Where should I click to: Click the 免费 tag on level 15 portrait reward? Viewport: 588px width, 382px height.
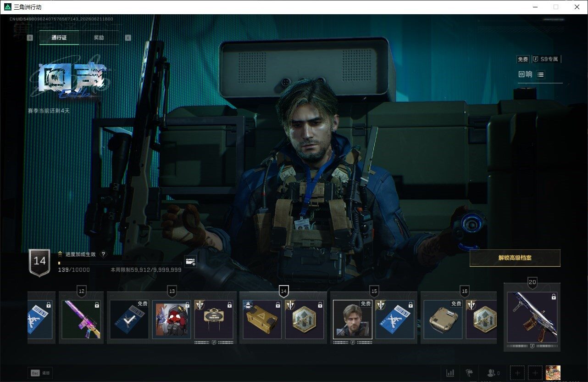click(x=366, y=304)
